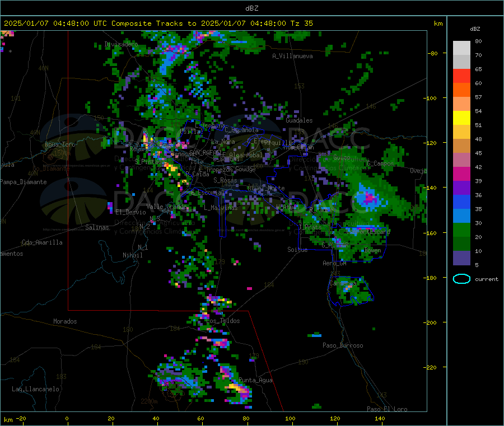The width and height of the screenshot is (504, 426).
Task: Click the 'Punta_Agua' place label
Action: 255,381
